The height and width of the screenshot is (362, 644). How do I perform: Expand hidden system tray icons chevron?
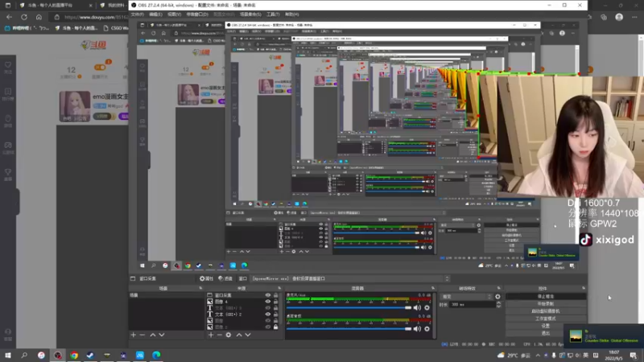point(538,356)
